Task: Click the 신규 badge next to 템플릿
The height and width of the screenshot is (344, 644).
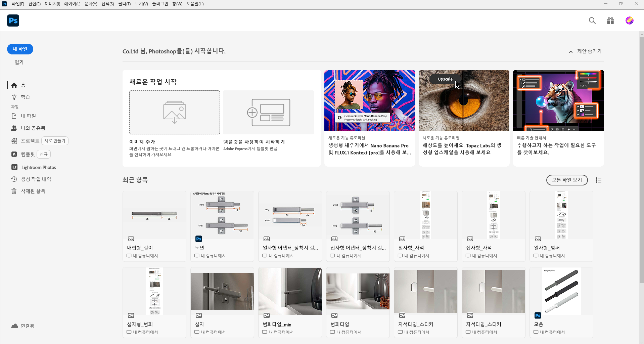Action: pos(44,154)
